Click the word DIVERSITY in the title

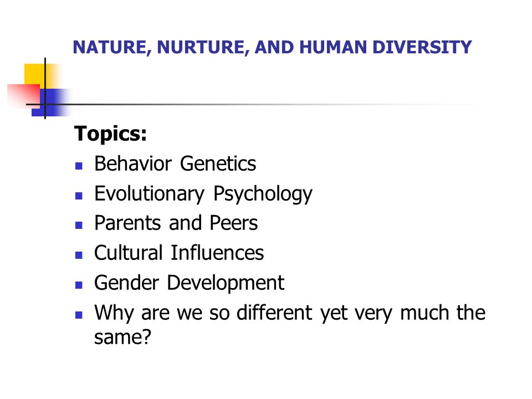(x=422, y=47)
